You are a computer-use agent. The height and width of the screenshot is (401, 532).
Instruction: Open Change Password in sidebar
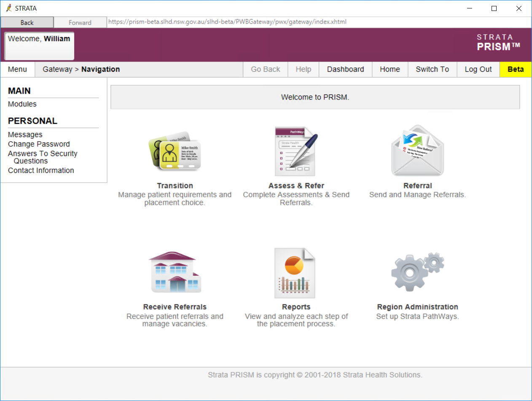pyautogui.click(x=39, y=144)
